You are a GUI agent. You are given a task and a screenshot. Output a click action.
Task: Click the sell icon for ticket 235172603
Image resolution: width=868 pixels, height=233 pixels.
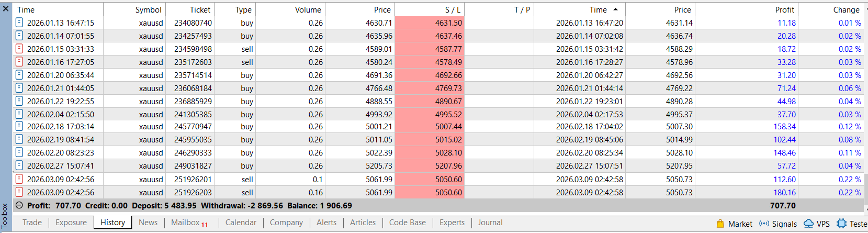coord(19,62)
